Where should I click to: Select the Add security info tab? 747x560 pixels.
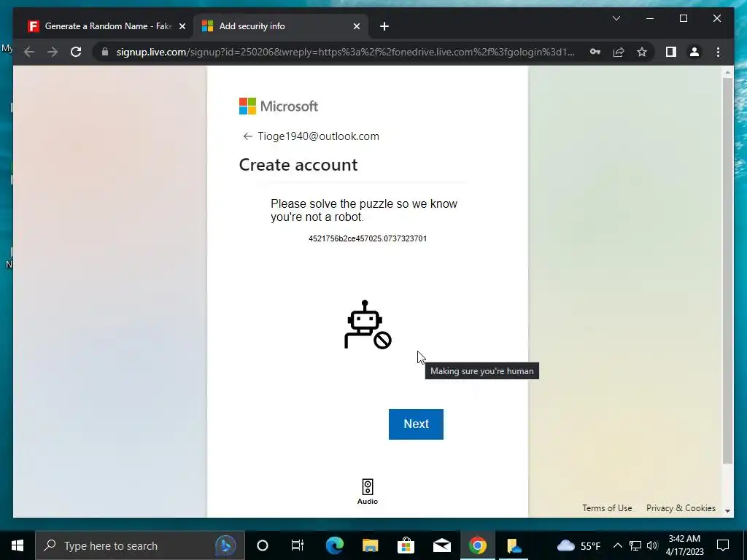click(x=281, y=26)
